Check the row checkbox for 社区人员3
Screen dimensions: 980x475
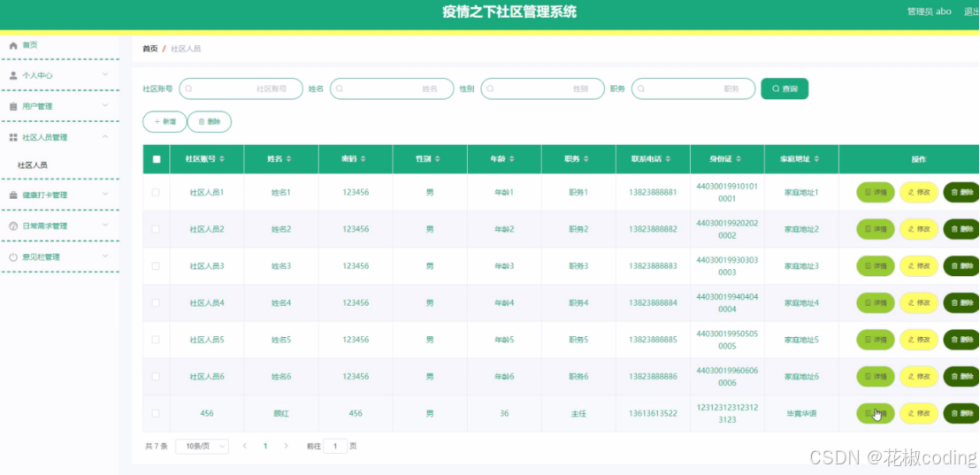tap(156, 266)
